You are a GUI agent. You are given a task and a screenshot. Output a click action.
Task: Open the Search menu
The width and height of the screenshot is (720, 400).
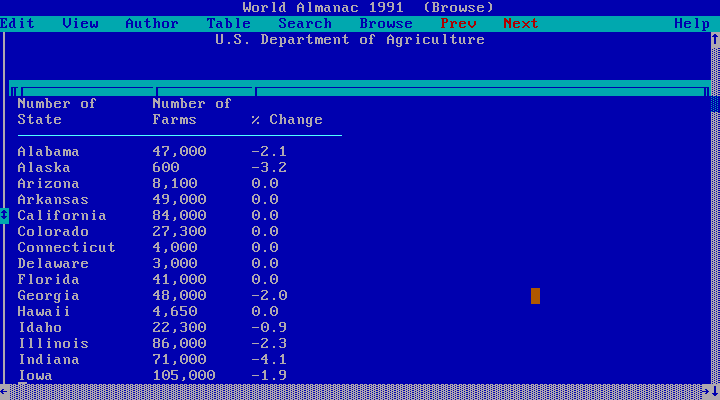click(305, 23)
